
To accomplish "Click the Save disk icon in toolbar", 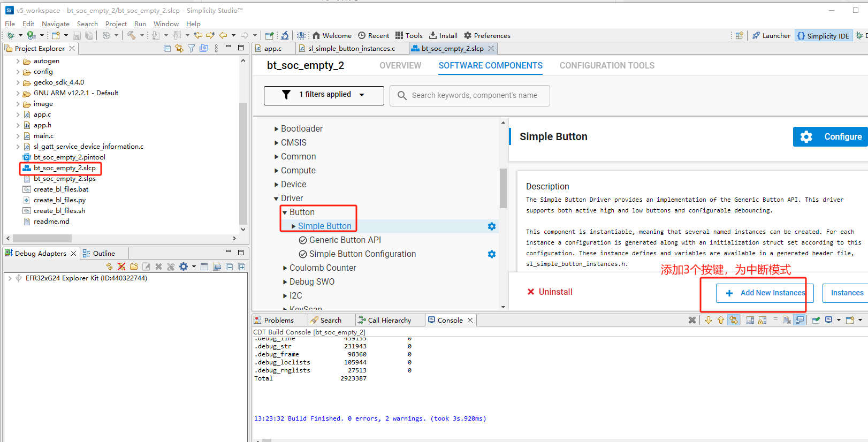I will [x=77, y=35].
